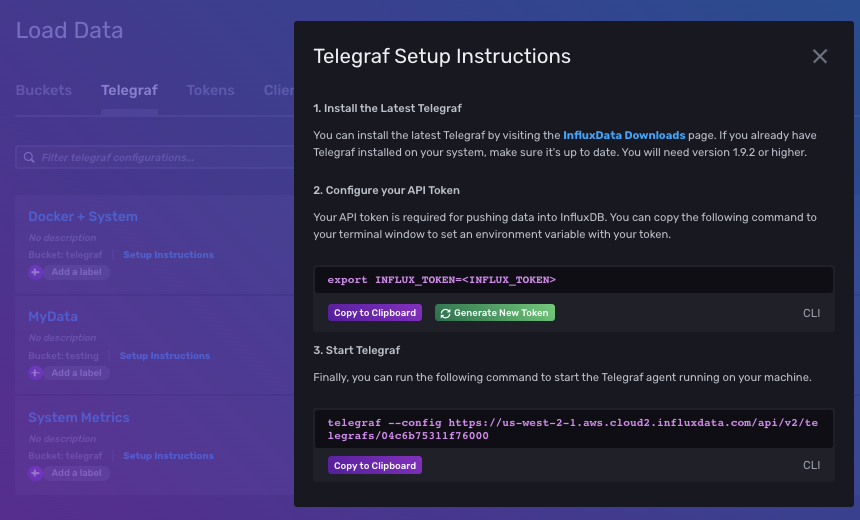Click No description under System Metrics
This screenshot has width=860, height=520.
(62, 439)
